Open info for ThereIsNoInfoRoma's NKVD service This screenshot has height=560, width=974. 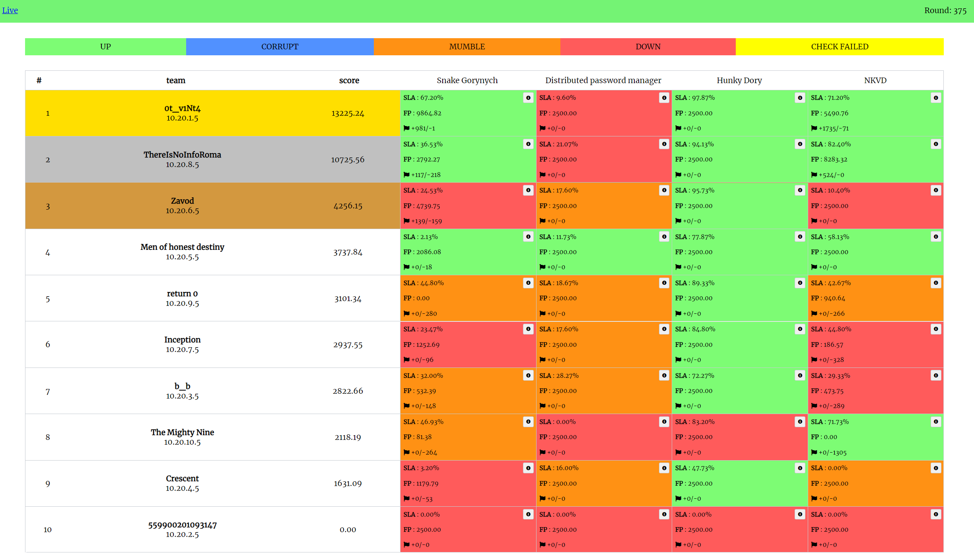937,144
